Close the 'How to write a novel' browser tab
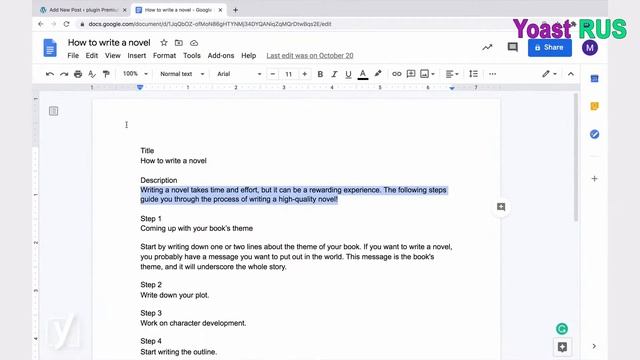 [220, 10]
